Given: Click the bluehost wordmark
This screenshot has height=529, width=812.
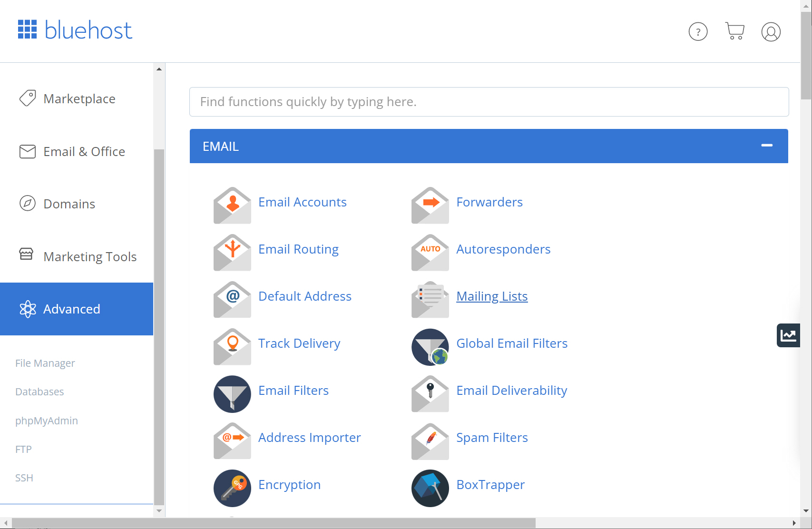Looking at the screenshot, I should click(x=88, y=29).
